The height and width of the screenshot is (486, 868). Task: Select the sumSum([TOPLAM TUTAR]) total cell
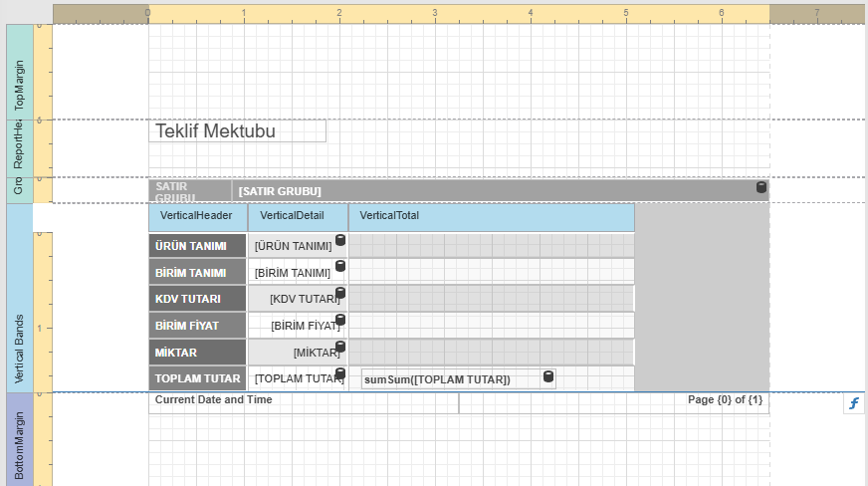(x=458, y=379)
